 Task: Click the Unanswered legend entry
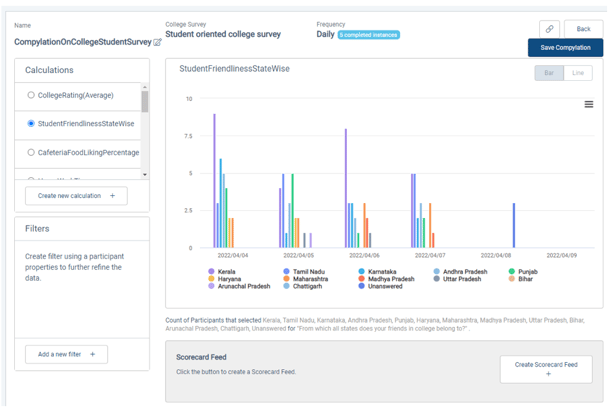pyautogui.click(x=384, y=286)
